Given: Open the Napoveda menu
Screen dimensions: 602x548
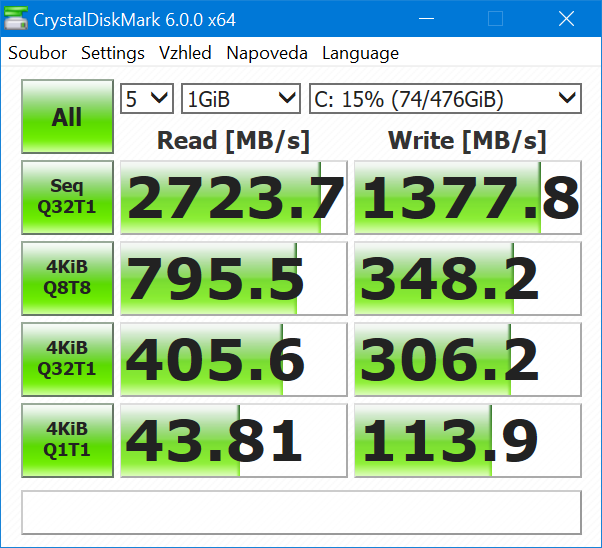Looking at the screenshot, I should click(266, 53).
